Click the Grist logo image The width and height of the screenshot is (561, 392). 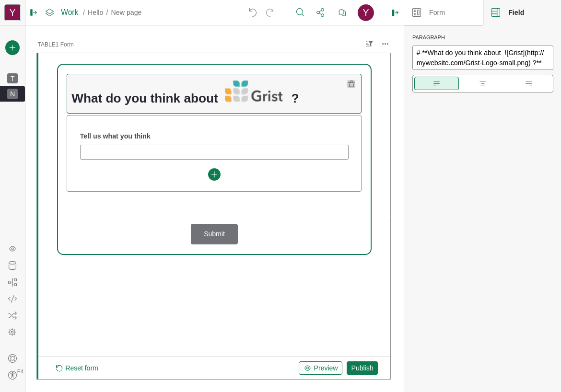(254, 92)
